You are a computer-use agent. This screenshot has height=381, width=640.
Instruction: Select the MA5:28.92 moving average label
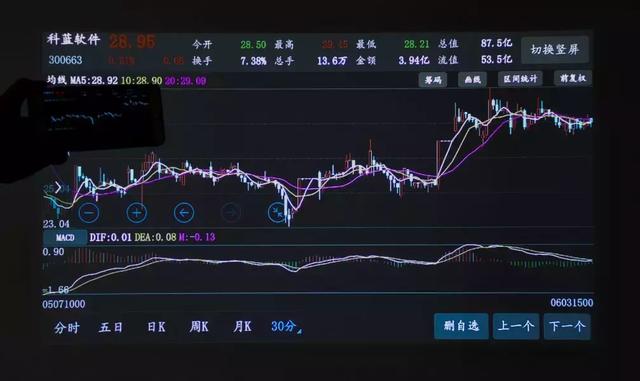click(x=94, y=80)
